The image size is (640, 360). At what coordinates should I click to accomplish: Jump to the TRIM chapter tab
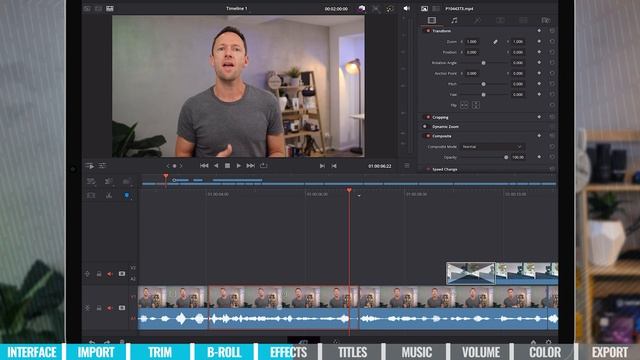point(160,352)
